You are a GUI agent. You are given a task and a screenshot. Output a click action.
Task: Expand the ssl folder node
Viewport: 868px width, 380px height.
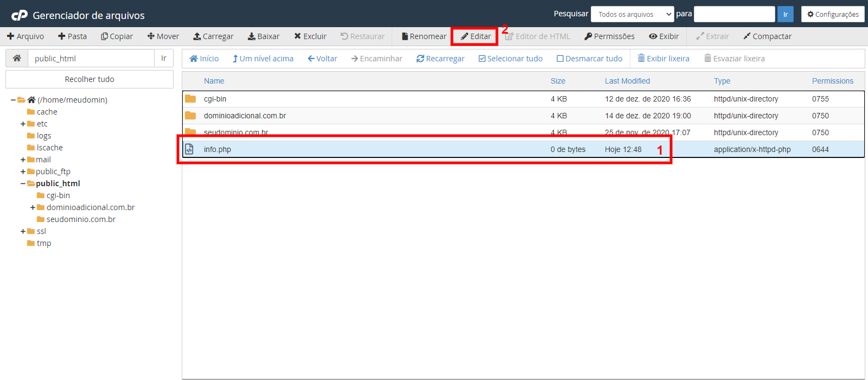(23, 231)
